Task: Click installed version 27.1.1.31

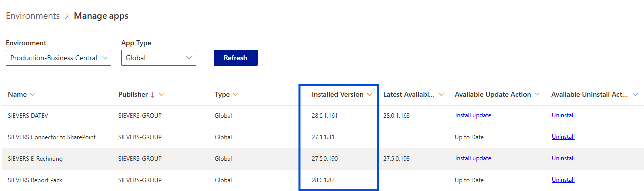Action: (323, 137)
